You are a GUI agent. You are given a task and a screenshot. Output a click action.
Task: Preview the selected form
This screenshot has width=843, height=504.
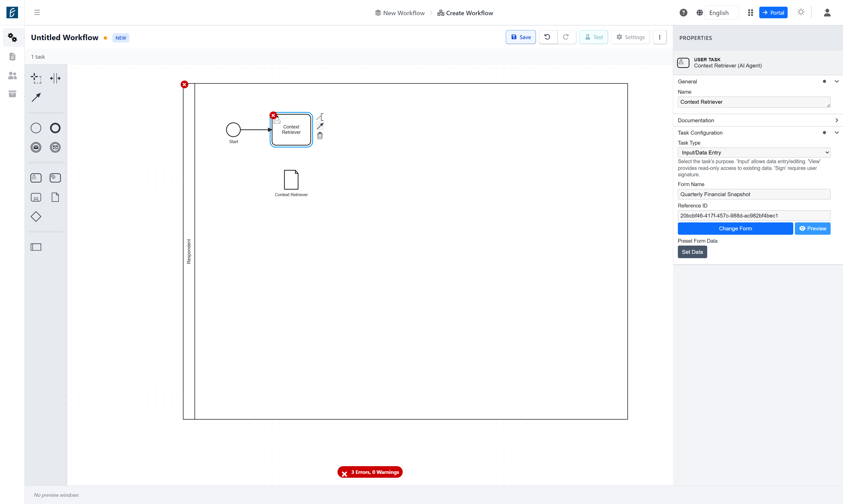[x=812, y=229]
